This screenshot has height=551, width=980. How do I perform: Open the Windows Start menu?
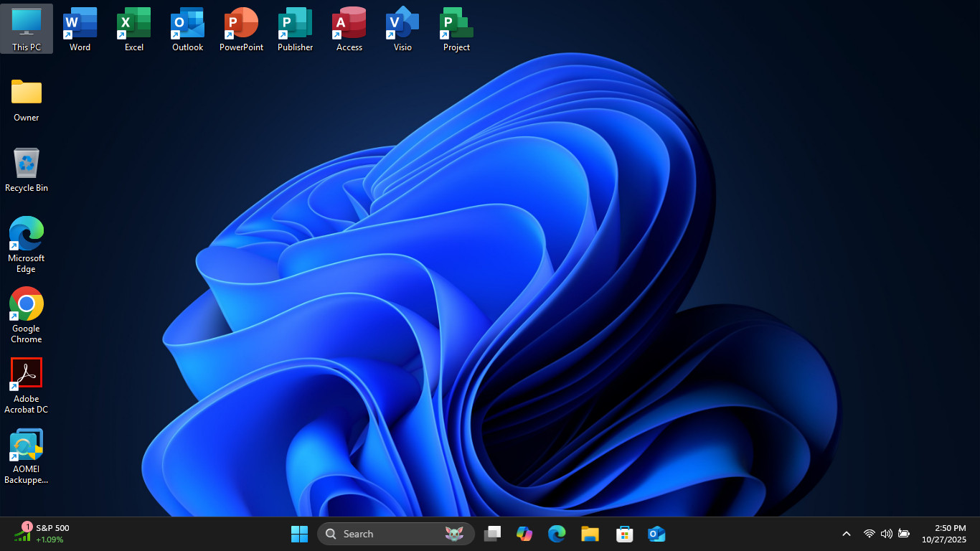click(299, 534)
